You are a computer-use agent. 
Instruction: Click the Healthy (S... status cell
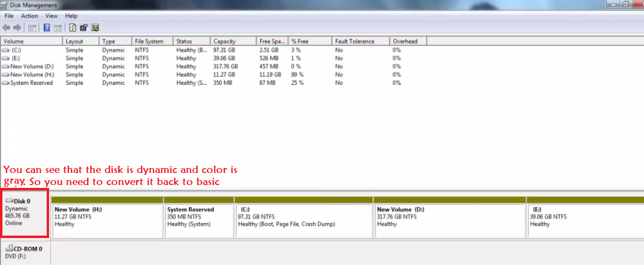click(193, 83)
